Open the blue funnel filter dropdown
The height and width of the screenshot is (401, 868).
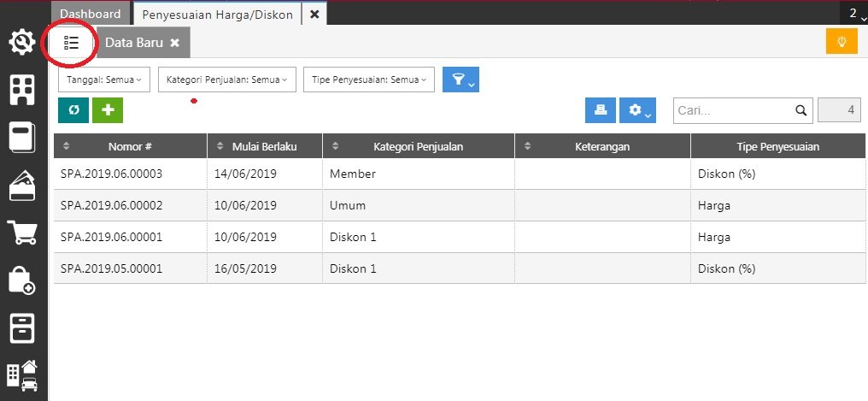pos(460,80)
